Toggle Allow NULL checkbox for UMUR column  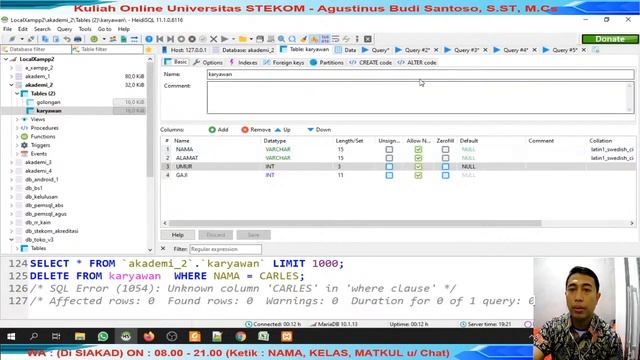click(418, 167)
